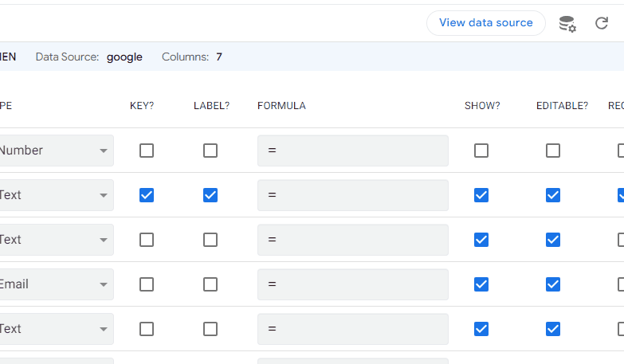Uncheck the checked LABEL checkbox

click(210, 195)
